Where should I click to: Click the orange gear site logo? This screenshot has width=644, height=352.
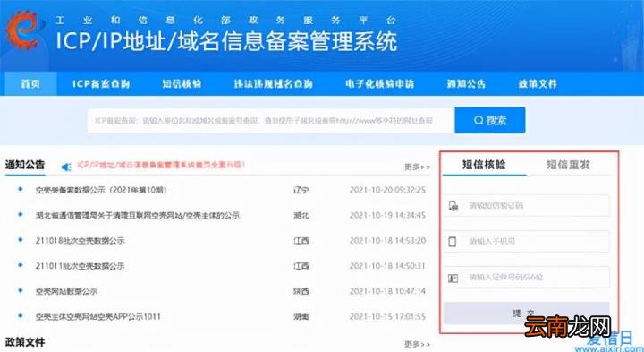click(x=22, y=30)
